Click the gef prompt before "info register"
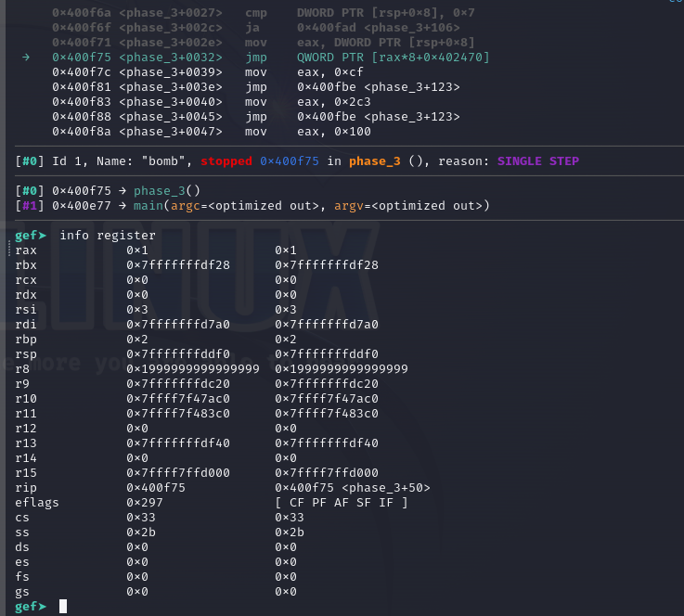Screen dimensions: 684x616 [31, 236]
